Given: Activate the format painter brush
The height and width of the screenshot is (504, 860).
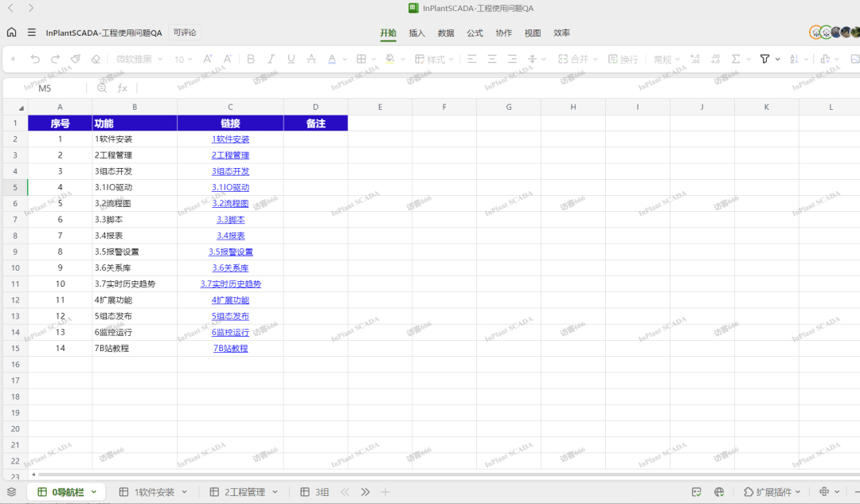Looking at the screenshot, I should tap(76, 59).
